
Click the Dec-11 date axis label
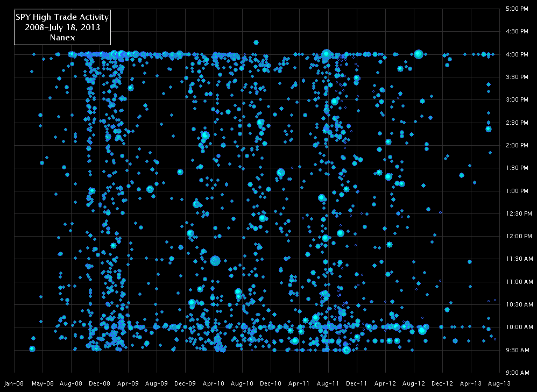(x=357, y=383)
